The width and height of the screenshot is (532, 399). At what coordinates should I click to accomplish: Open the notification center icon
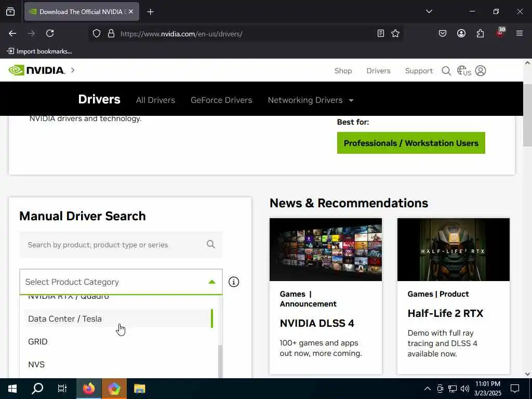pos(515,389)
